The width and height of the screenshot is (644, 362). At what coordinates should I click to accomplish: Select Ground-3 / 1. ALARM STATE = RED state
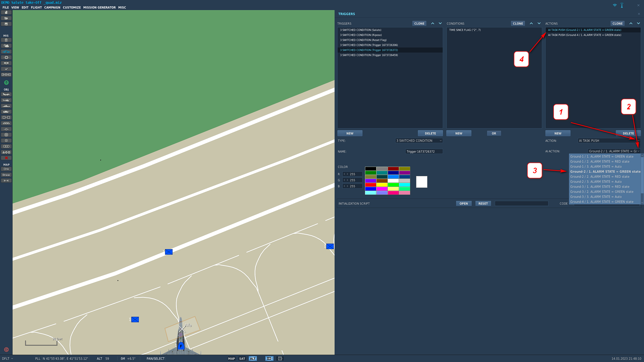pos(600,187)
